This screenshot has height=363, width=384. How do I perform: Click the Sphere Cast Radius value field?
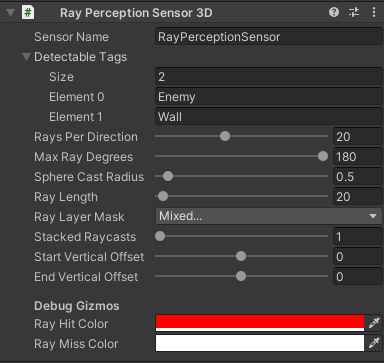point(358,177)
